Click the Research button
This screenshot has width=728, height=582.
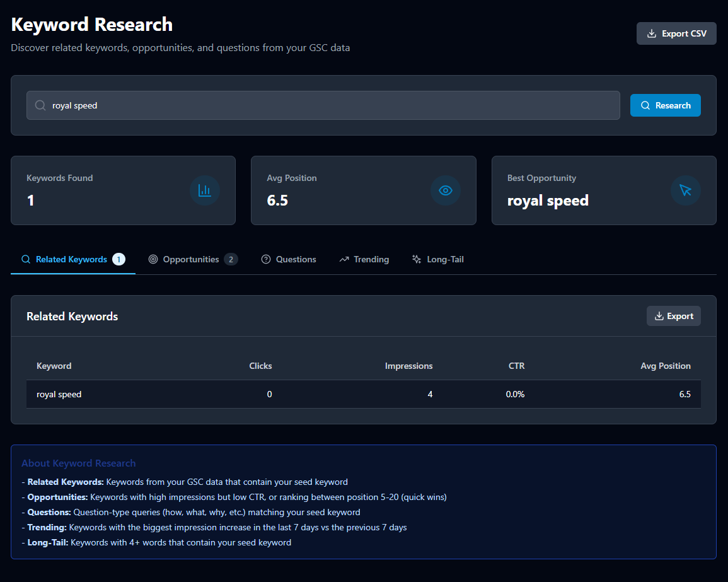[x=666, y=105]
